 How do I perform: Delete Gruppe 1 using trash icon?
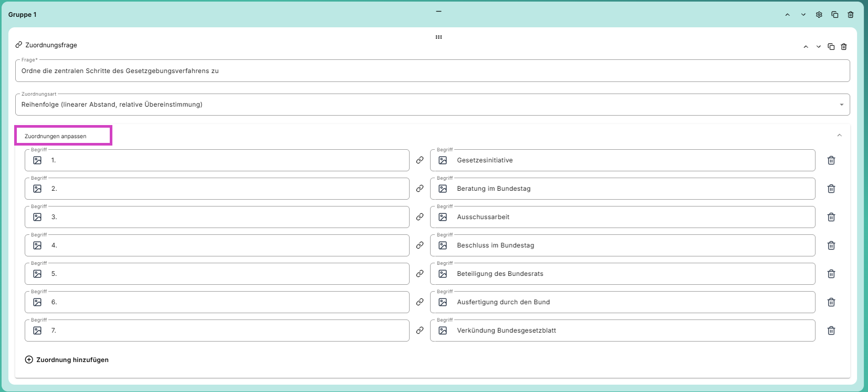click(850, 15)
